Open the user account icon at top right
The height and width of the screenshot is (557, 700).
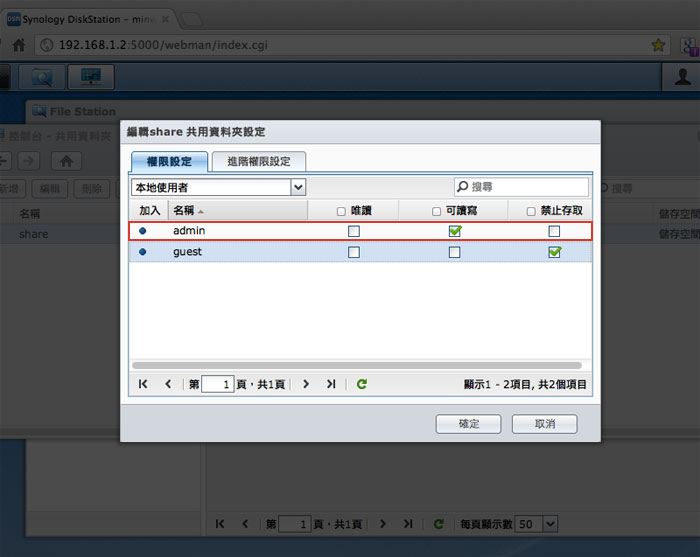click(x=682, y=77)
